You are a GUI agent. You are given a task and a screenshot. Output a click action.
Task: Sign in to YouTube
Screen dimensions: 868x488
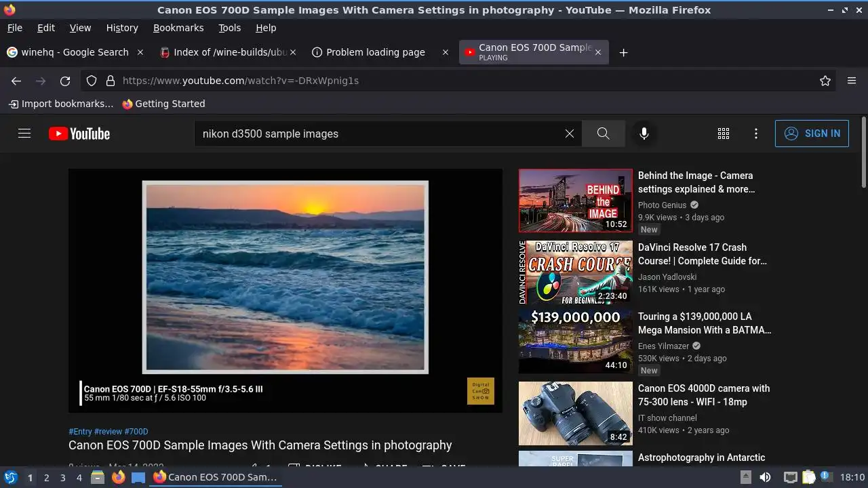pos(812,134)
